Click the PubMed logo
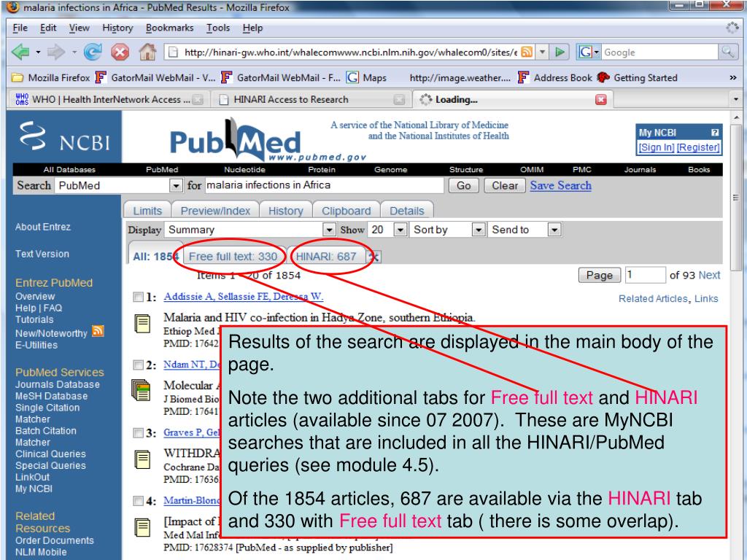Viewport: 747px width, 560px height. coord(236,141)
